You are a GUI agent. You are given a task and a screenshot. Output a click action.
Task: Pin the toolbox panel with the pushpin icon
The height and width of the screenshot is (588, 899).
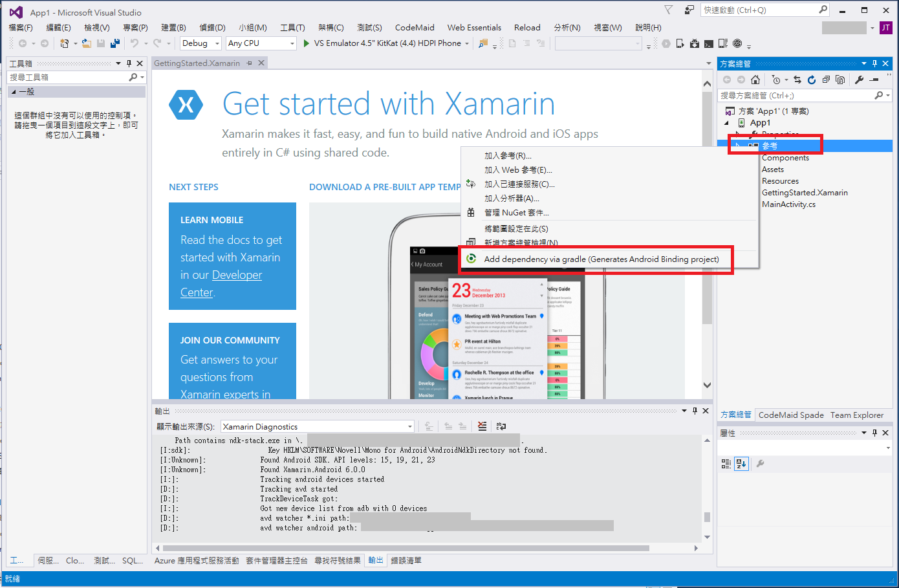tap(129, 63)
